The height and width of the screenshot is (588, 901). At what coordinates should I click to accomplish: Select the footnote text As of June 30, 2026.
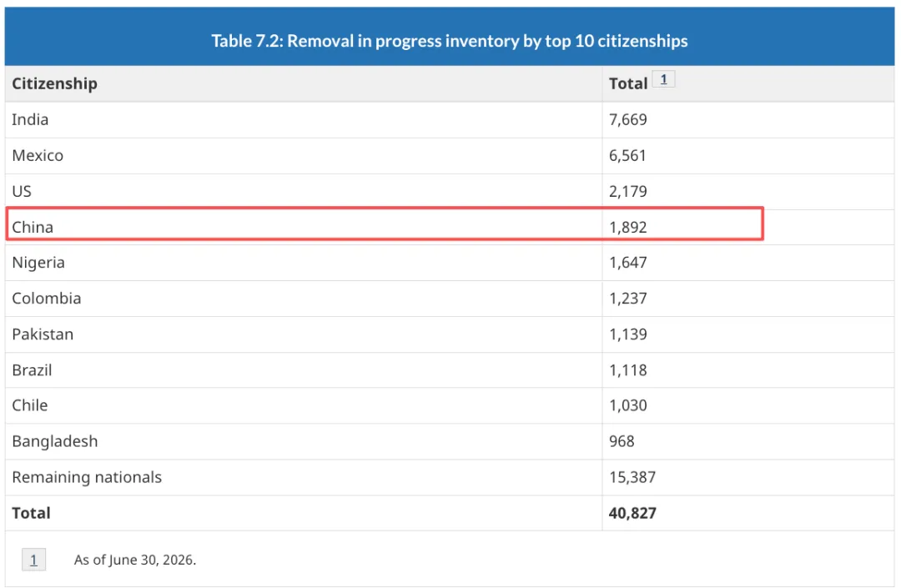pyautogui.click(x=135, y=560)
